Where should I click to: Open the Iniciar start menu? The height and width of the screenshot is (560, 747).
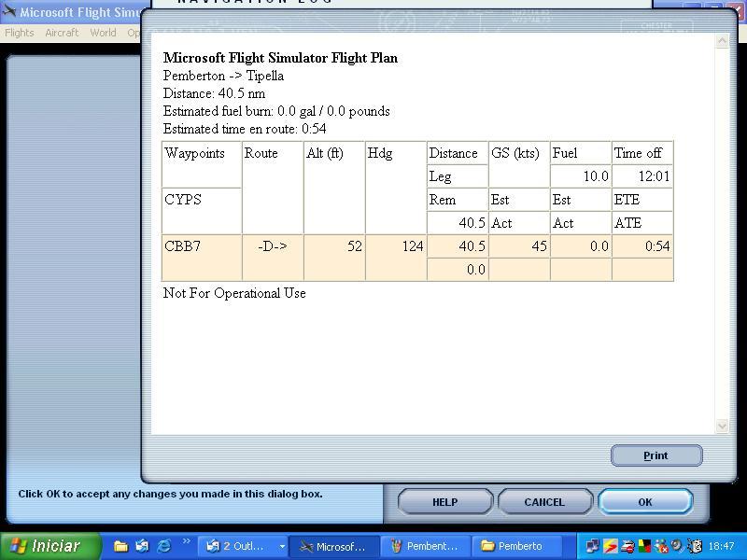click(46, 546)
